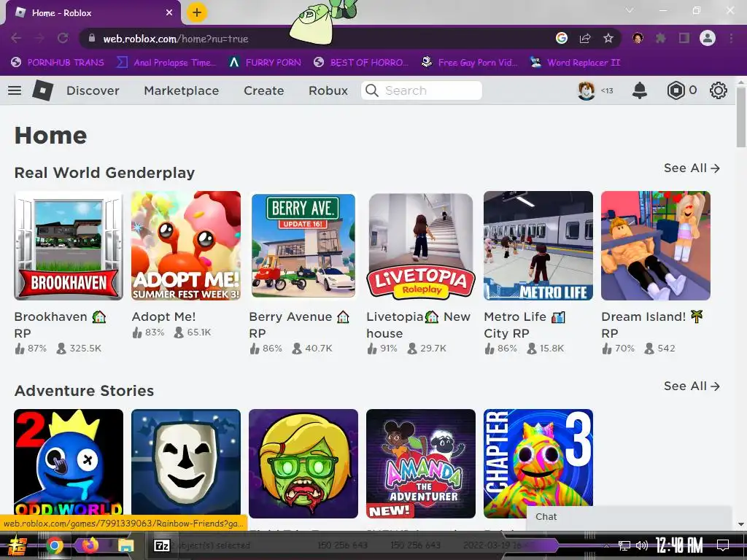Image resolution: width=747 pixels, height=560 pixels.
Task: Click the Metro Life City RP title
Action: click(524, 324)
